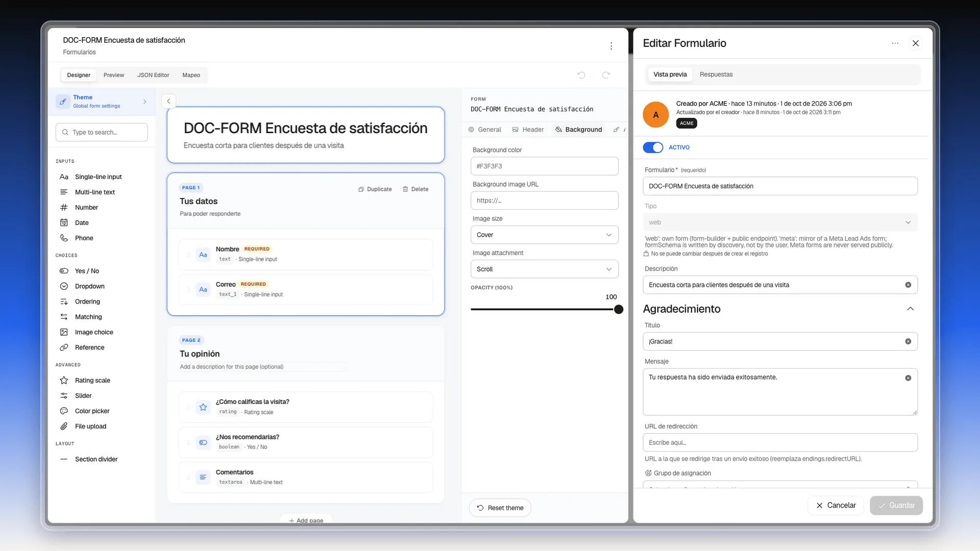Screen dimensions: 980x551
Task: Expand Theme global form settings
Action: point(102,101)
